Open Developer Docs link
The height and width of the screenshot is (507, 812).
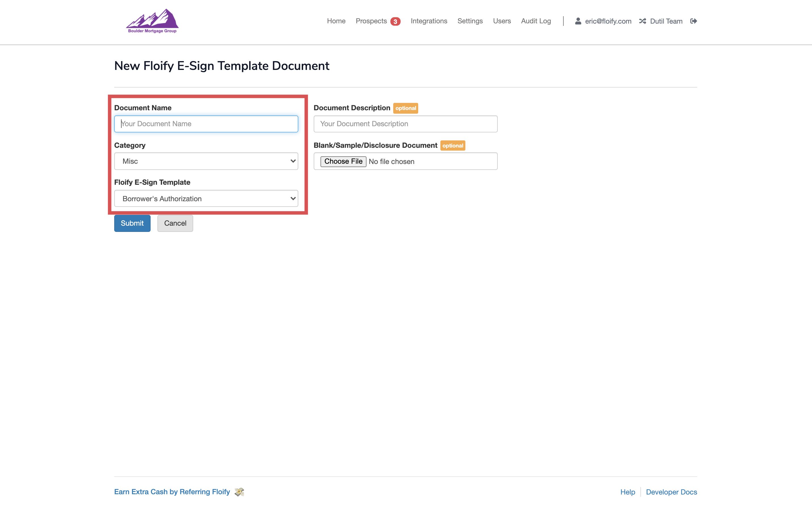click(x=671, y=492)
